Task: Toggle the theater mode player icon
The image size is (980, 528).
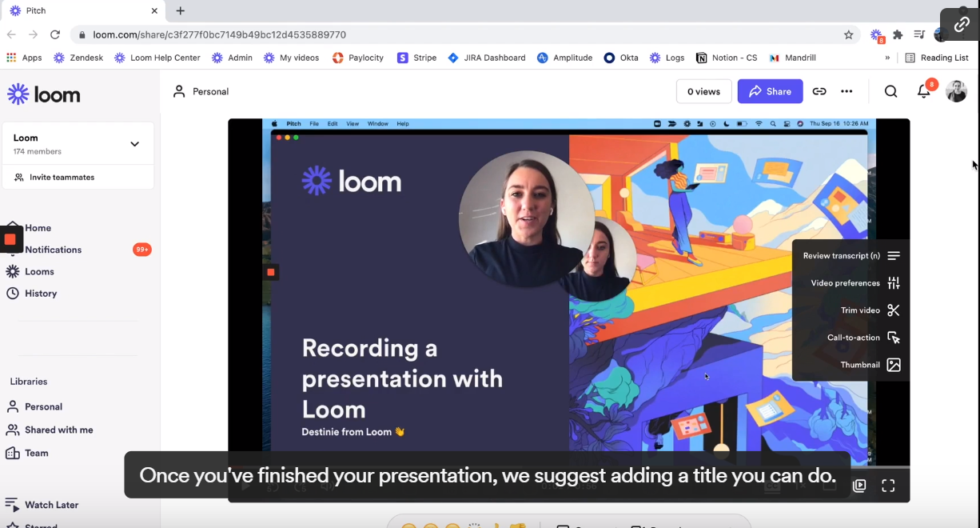Action: click(x=859, y=486)
